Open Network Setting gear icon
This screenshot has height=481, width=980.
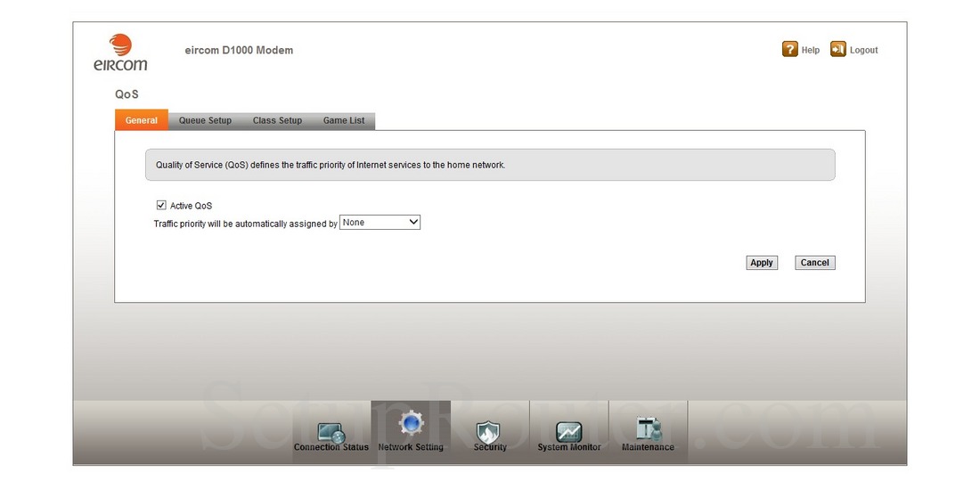[411, 424]
